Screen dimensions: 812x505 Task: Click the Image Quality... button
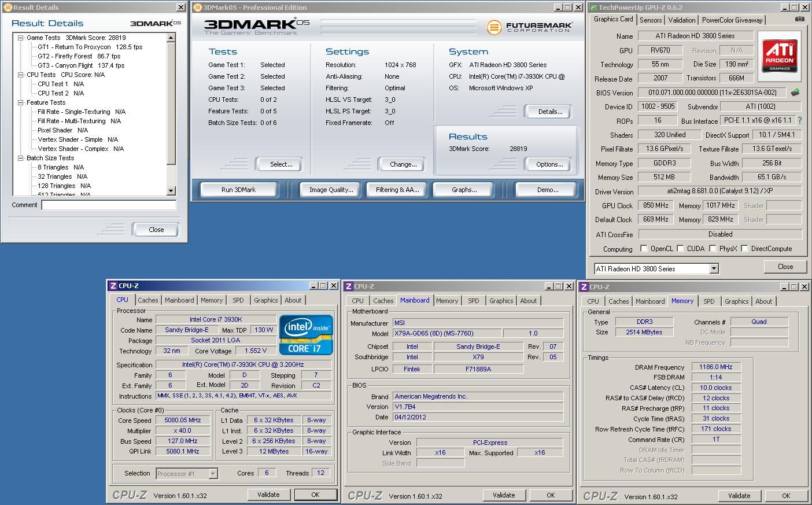tap(331, 190)
